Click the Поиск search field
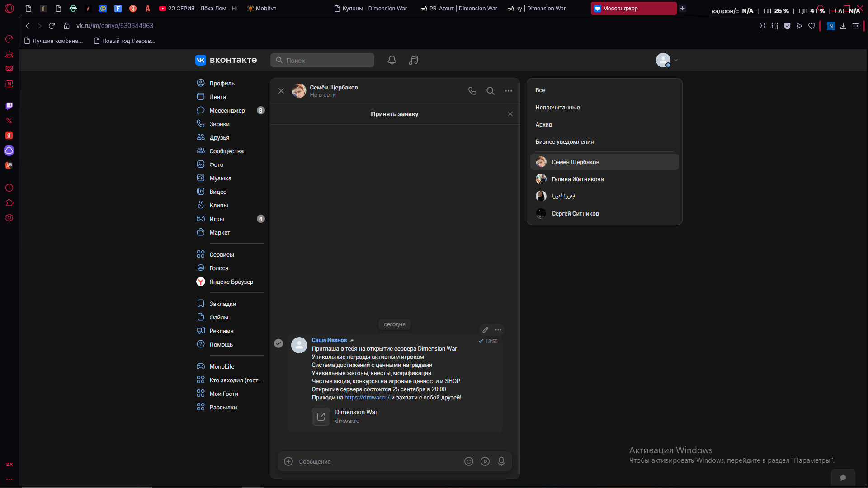This screenshot has height=488, width=868. [322, 60]
